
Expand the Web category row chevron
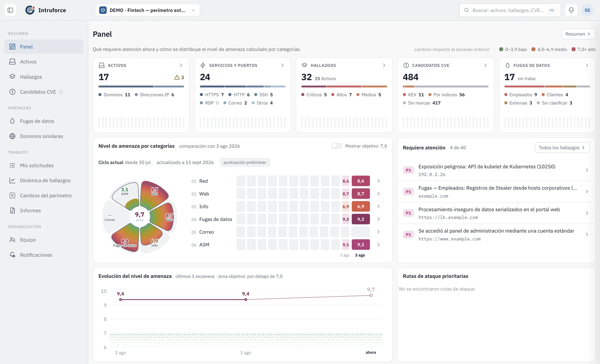pos(378,194)
